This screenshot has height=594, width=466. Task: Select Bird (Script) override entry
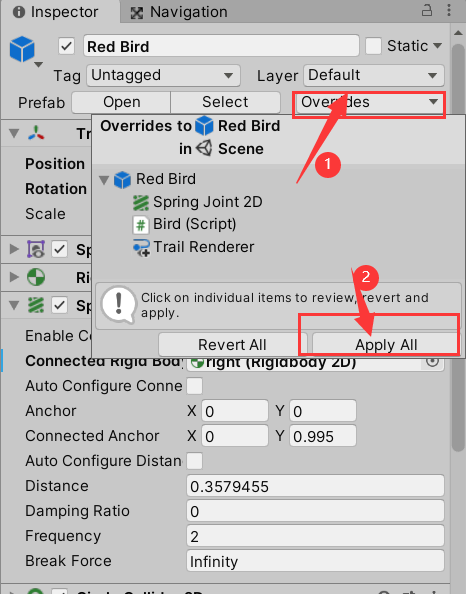185,224
